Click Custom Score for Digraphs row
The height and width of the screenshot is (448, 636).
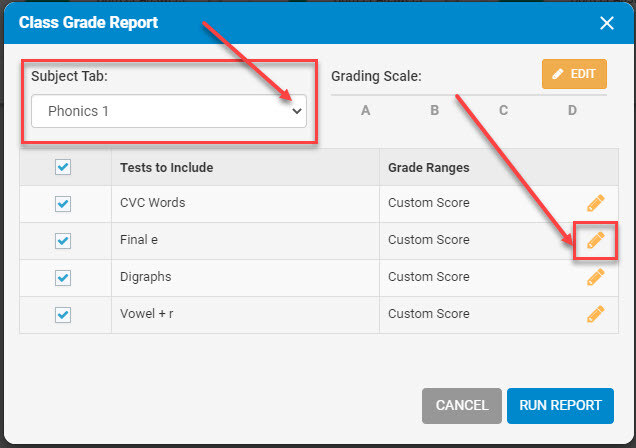(x=429, y=277)
